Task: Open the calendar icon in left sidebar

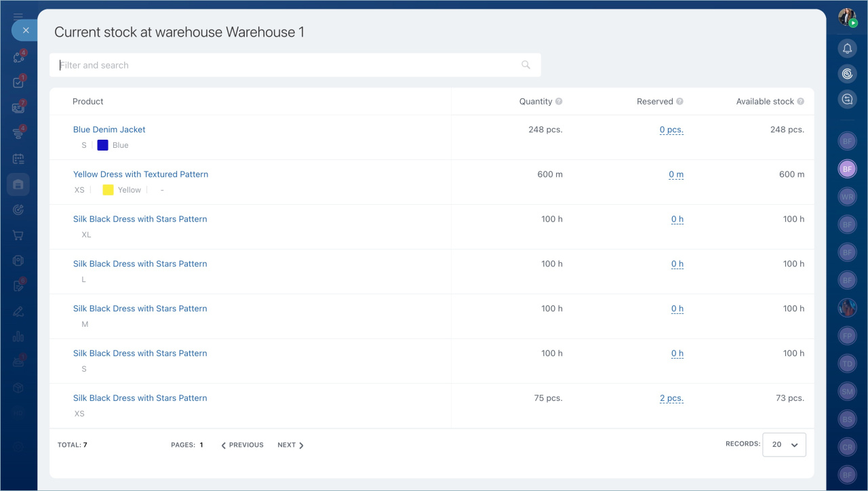Action: coord(18,159)
